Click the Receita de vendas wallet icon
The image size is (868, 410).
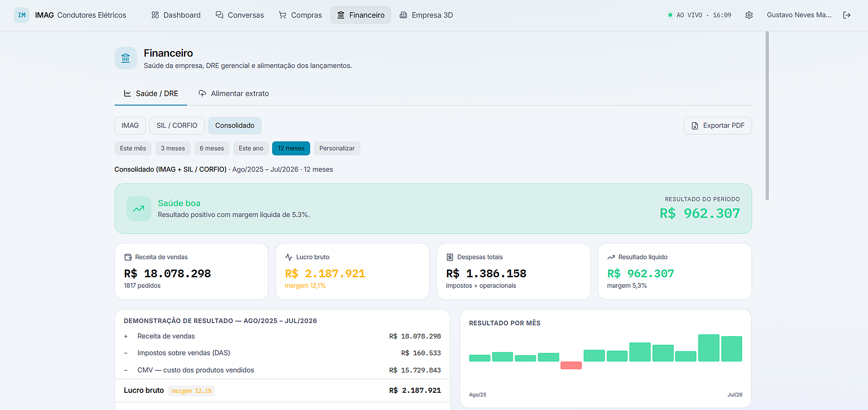(x=128, y=257)
